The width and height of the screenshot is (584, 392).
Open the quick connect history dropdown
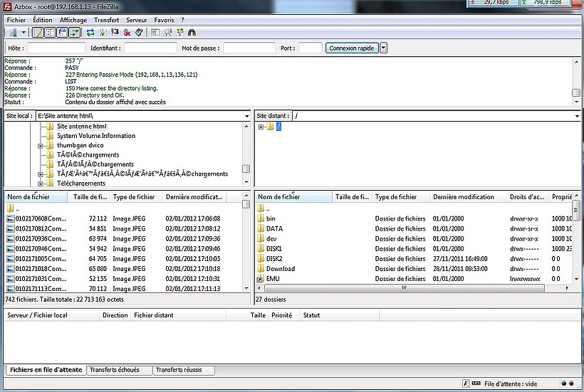click(384, 48)
